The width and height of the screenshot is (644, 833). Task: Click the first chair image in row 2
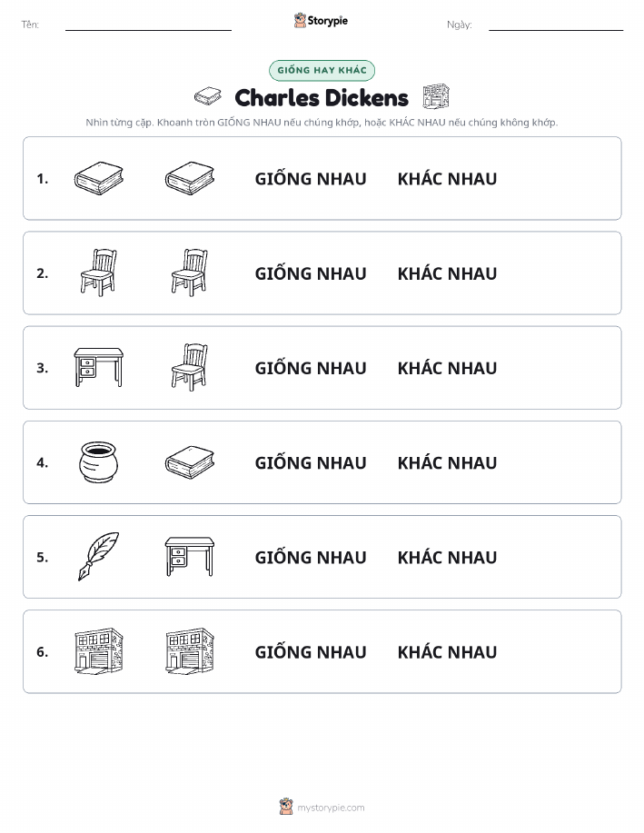(x=99, y=272)
